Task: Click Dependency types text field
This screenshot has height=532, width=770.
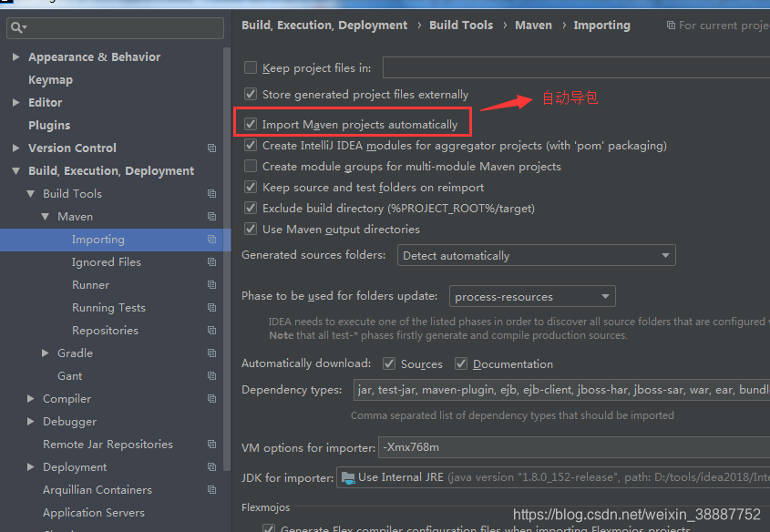Action: (x=561, y=390)
